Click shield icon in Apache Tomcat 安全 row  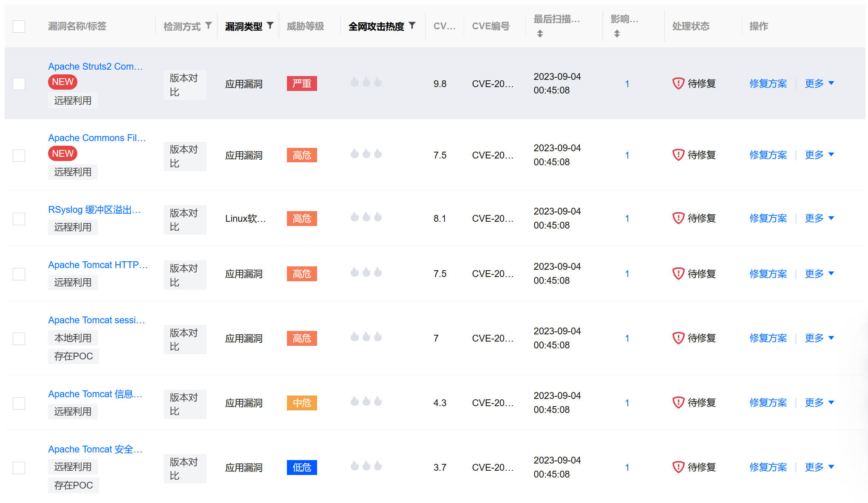[x=678, y=467]
